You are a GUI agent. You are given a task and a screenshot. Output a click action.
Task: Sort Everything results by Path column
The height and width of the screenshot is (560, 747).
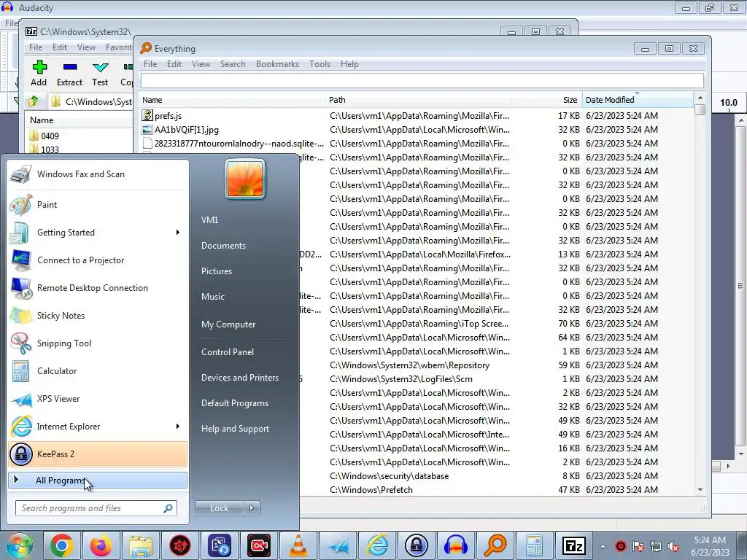(419, 100)
